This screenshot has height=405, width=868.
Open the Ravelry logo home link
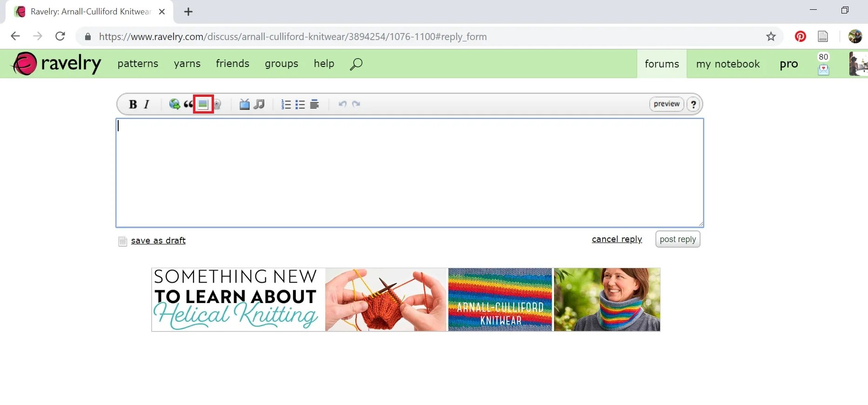pos(57,64)
